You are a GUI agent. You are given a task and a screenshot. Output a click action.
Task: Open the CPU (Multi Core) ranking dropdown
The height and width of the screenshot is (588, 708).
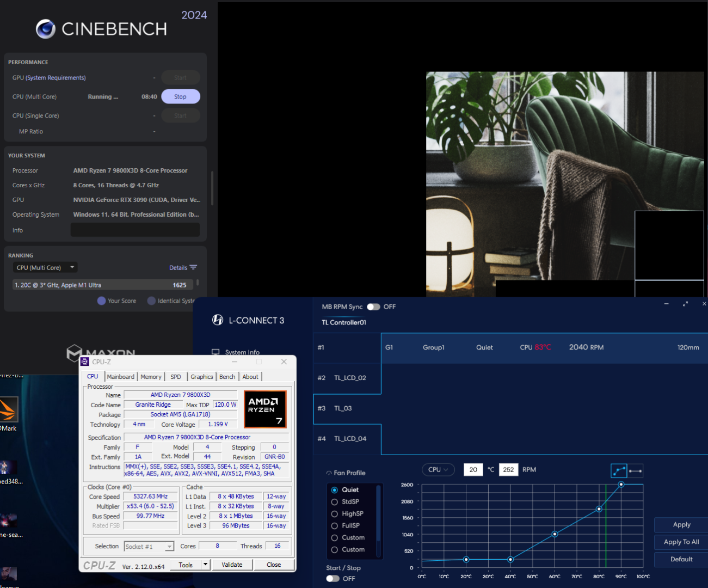tap(45, 267)
